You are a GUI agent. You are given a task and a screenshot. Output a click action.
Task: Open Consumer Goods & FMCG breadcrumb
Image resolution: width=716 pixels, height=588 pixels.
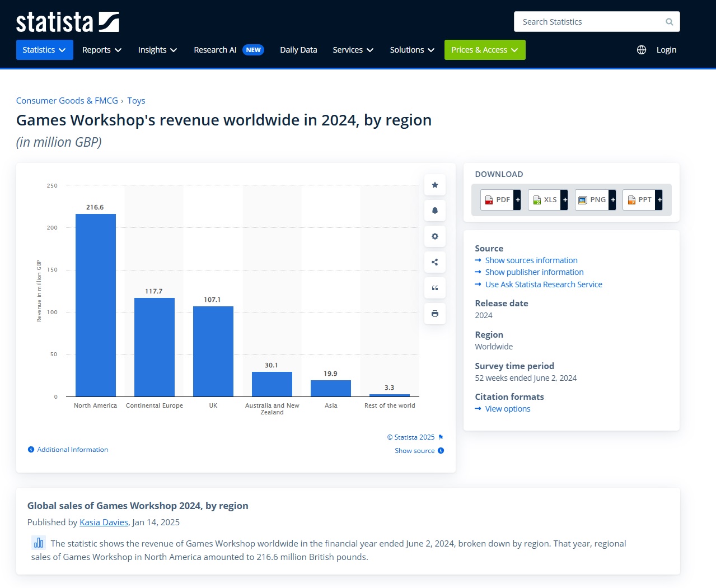pos(67,101)
